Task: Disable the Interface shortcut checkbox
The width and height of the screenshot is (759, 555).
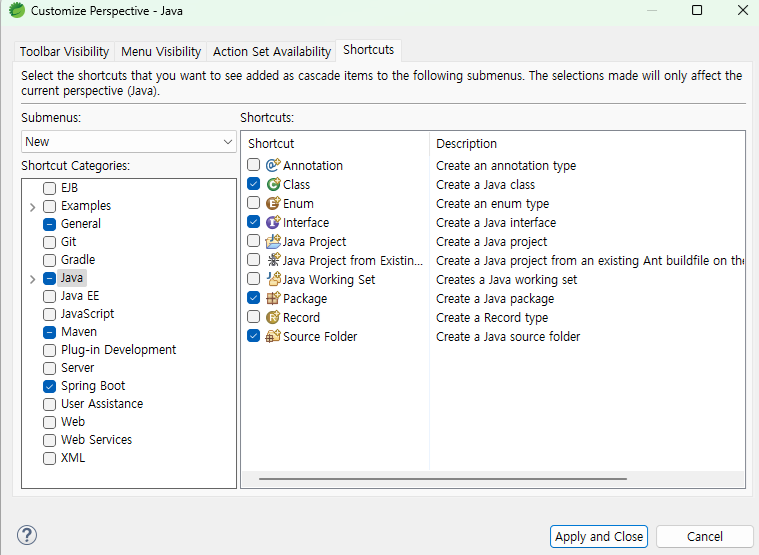Action: (x=254, y=222)
